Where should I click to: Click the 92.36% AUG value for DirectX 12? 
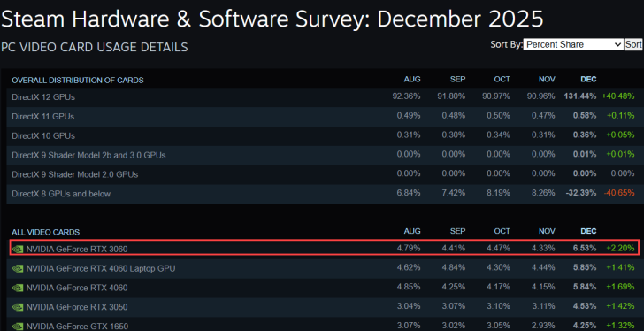click(406, 96)
